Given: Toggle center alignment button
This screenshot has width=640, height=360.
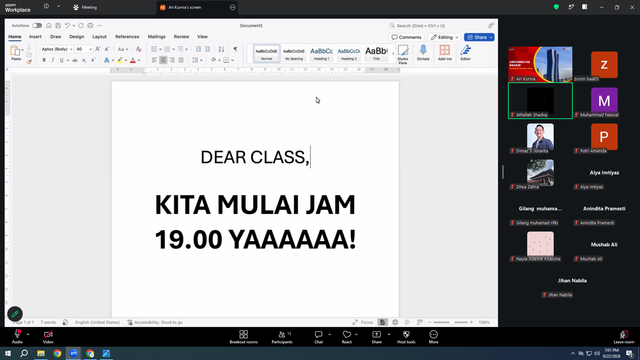Looking at the screenshot, I should [163, 60].
